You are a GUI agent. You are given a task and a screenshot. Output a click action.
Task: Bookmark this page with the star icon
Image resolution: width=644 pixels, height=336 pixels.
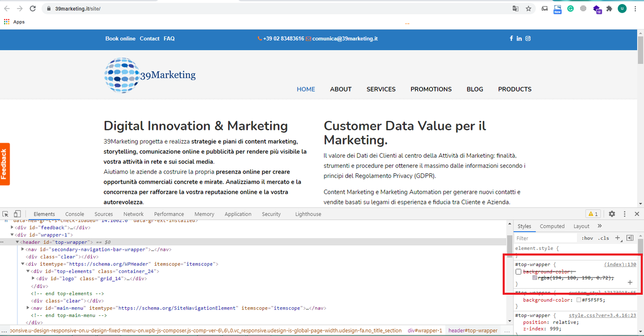pos(528,9)
